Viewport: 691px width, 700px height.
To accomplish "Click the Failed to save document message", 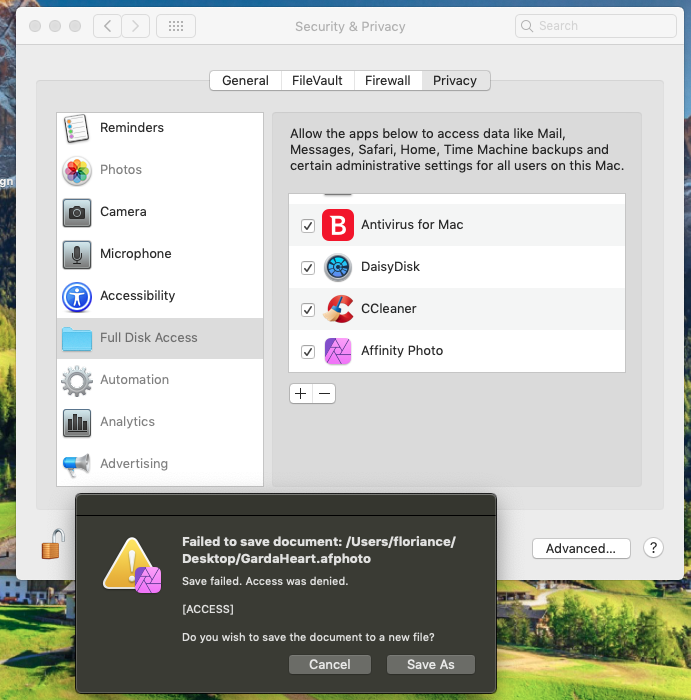I will point(319,550).
